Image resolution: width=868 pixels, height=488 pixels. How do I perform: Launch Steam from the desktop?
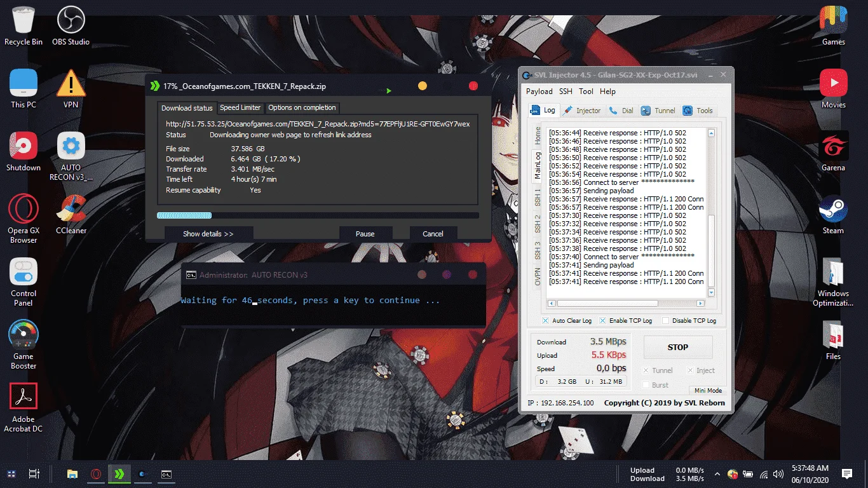pyautogui.click(x=833, y=214)
